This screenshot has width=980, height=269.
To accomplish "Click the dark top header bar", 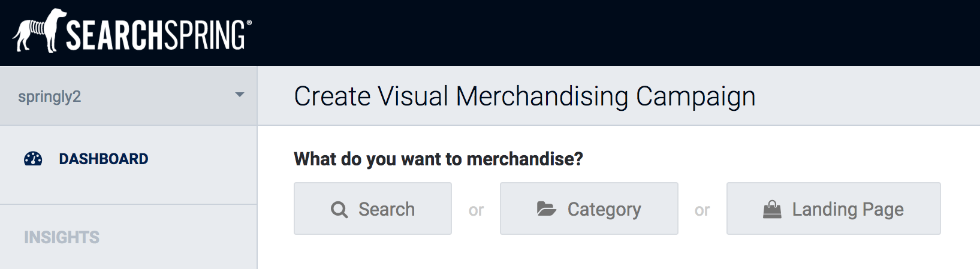I will coord(599,33).
